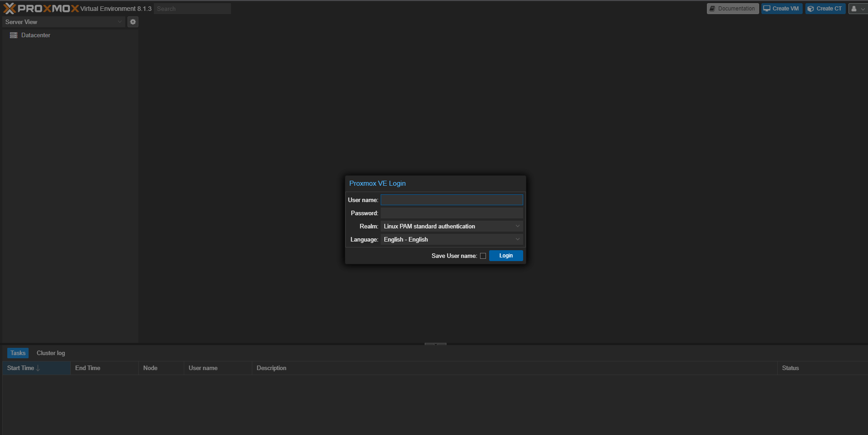The width and height of the screenshot is (868, 435).
Task: Click the User name input field
Action: click(x=451, y=200)
